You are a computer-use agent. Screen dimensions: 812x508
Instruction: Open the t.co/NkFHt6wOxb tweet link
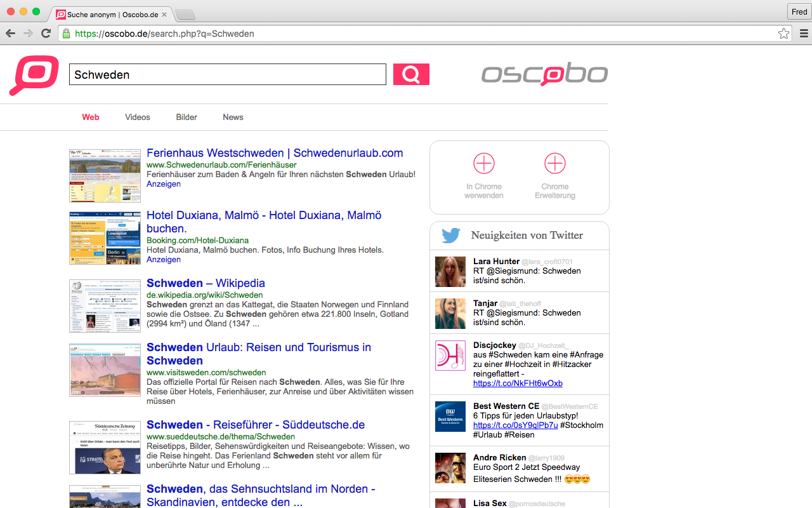coord(518,384)
